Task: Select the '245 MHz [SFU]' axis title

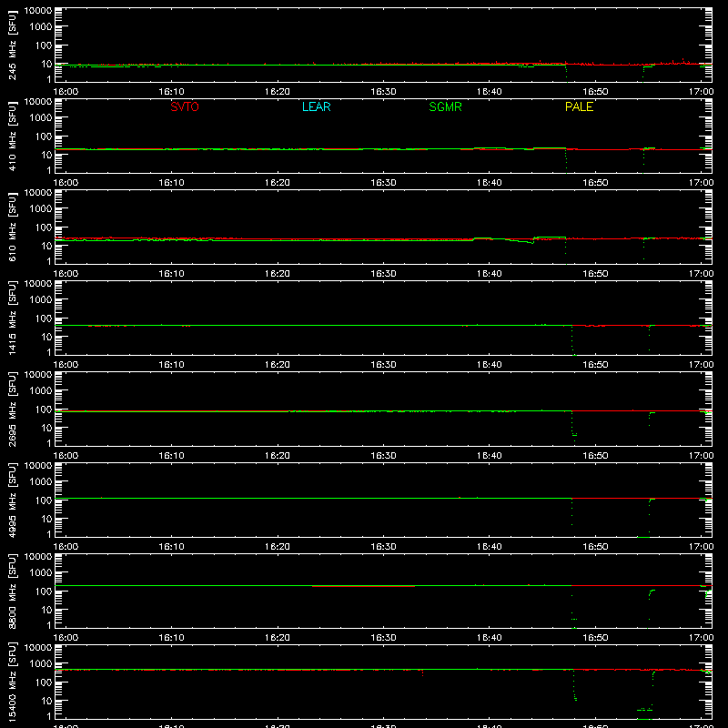Action: click(x=12, y=45)
